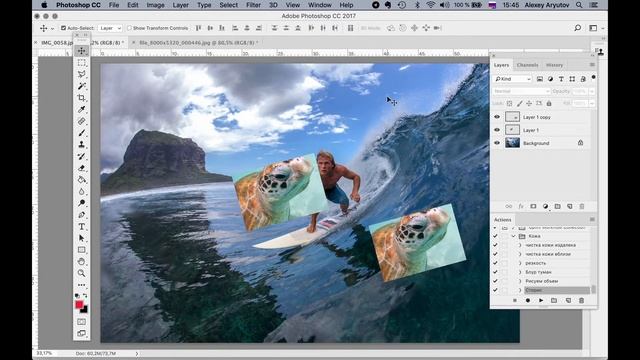Select the Rectangle shape tool
640x360 pixels.
click(x=82, y=250)
